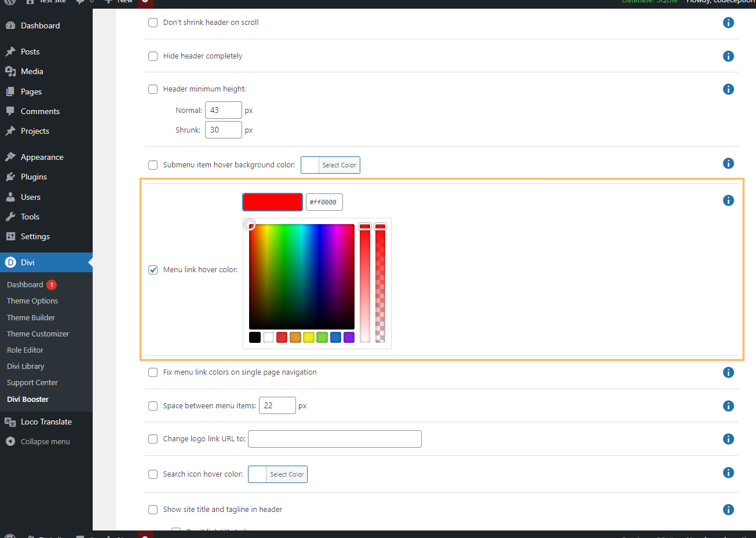The height and width of the screenshot is (538, 756).
Task: Show info for Don't shrink header option
Action: coord(729,23)
